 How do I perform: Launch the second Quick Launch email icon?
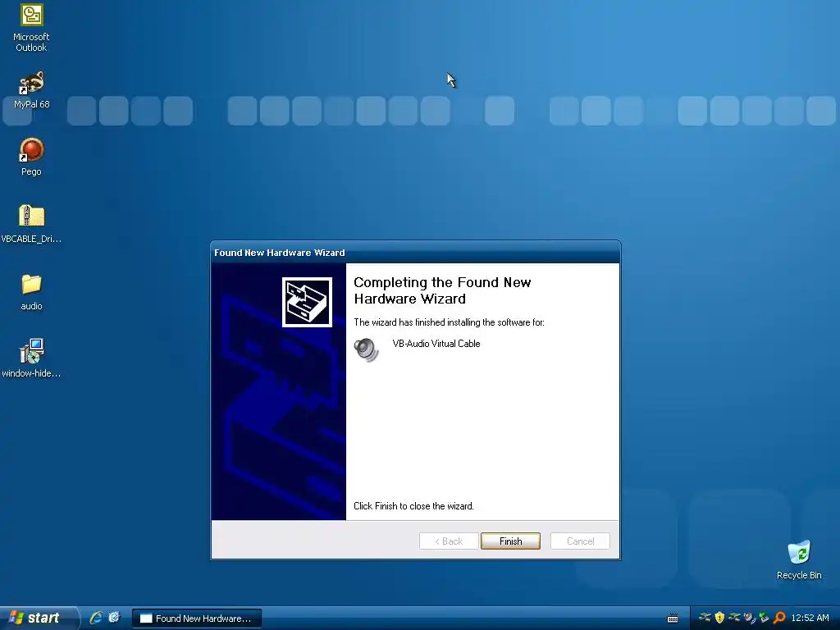(x=114, y=618)
